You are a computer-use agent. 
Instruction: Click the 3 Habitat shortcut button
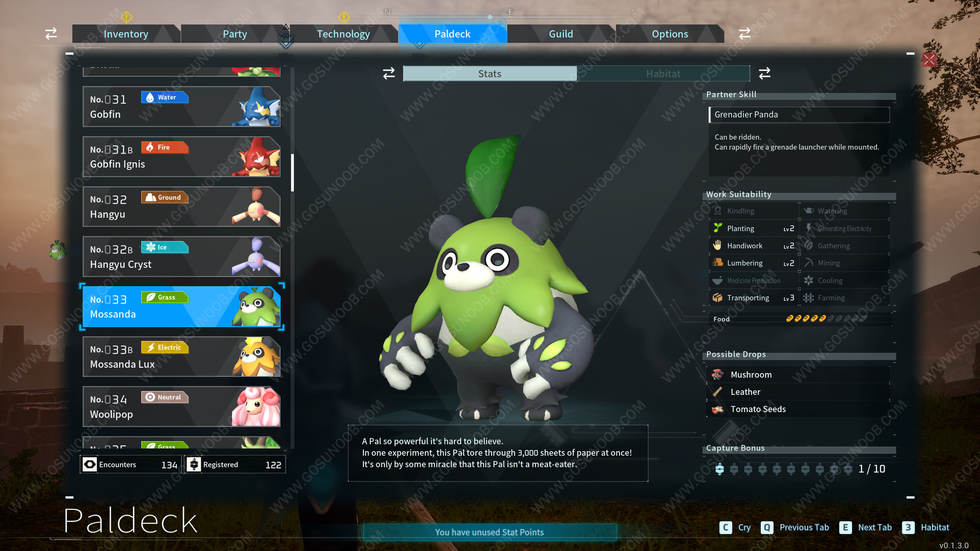pos(926,528)
